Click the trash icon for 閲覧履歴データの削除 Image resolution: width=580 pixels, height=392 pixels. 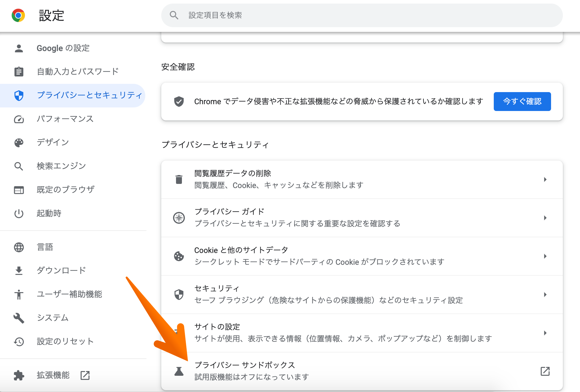coord(179,179)
